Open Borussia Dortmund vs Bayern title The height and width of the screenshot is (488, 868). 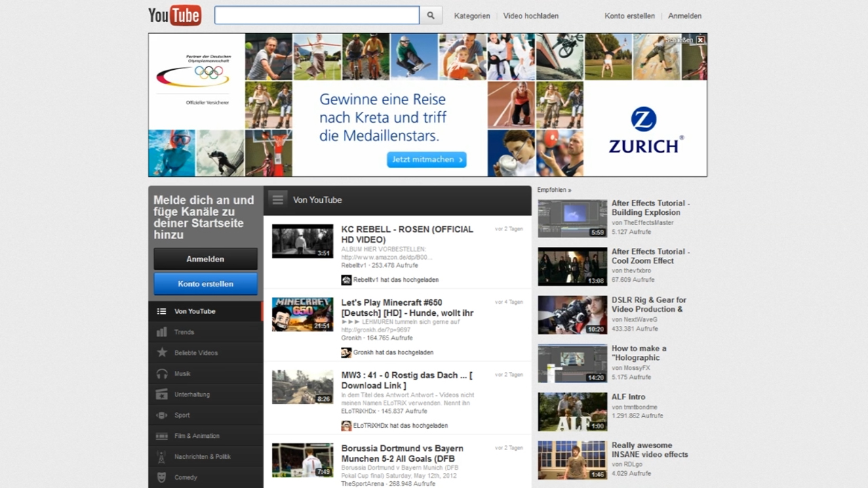(x=402, y=453)
